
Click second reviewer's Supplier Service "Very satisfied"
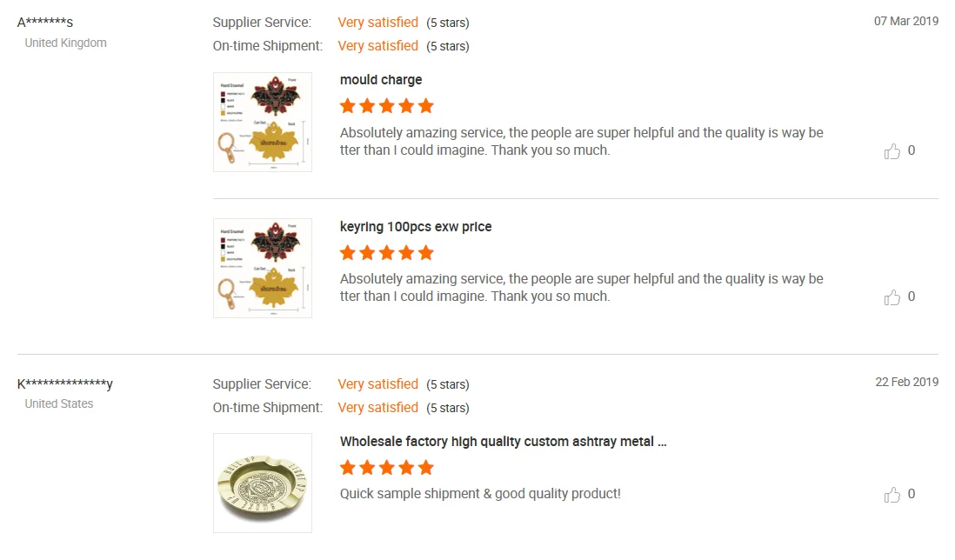coord(377,384)
